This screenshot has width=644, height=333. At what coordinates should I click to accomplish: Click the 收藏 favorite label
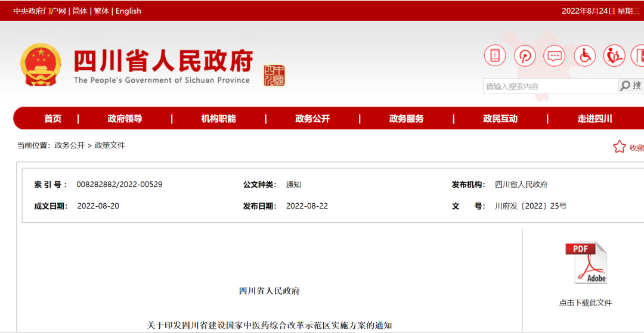point(637,148)
